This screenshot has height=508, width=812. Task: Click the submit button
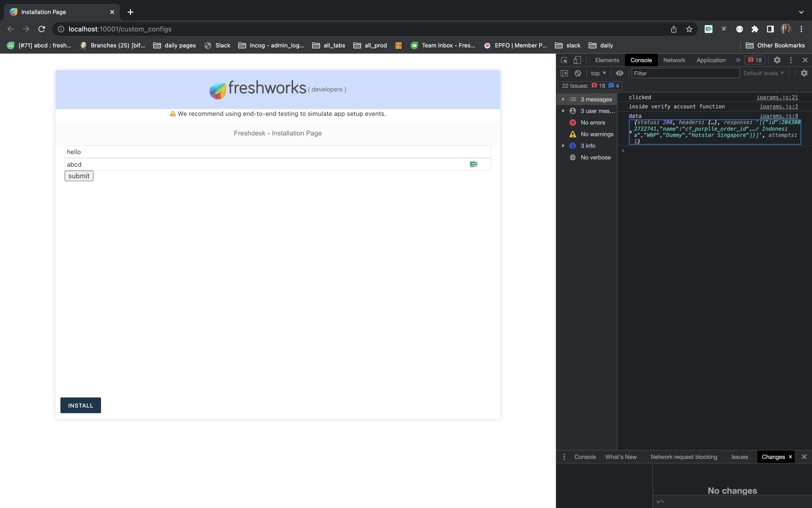click(79, 176)
